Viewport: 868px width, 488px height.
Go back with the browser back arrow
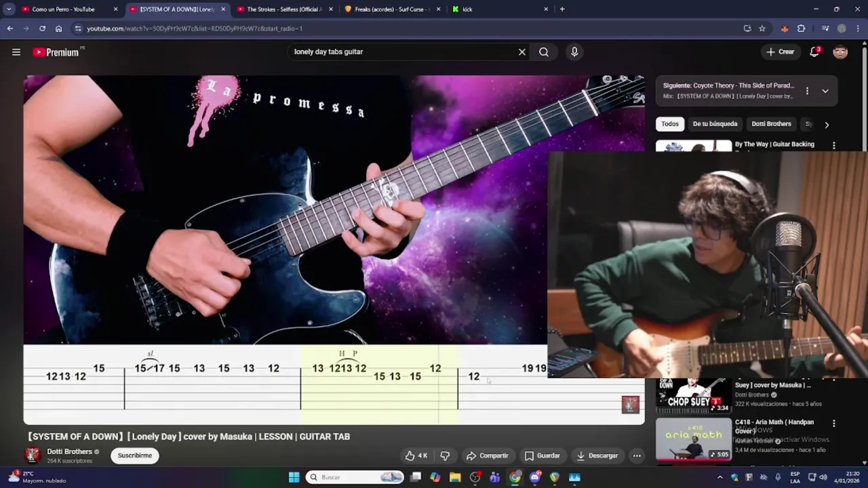[9, 28]
